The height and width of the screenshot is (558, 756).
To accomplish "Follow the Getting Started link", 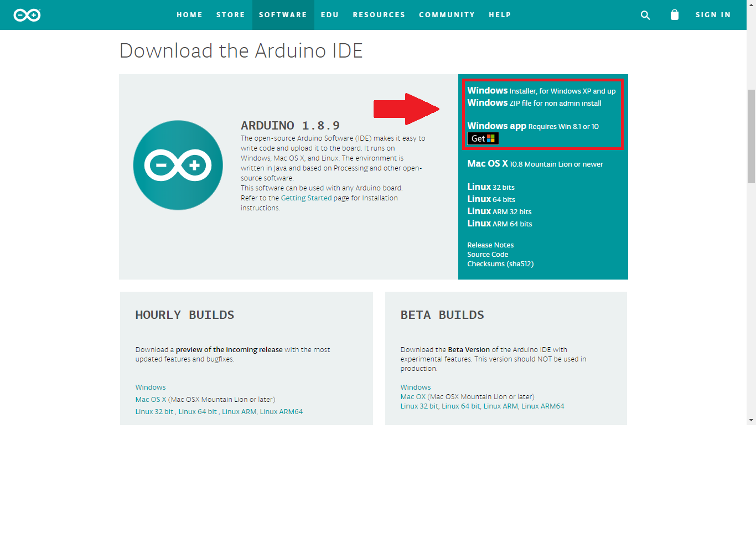I will tap(306, 198).
